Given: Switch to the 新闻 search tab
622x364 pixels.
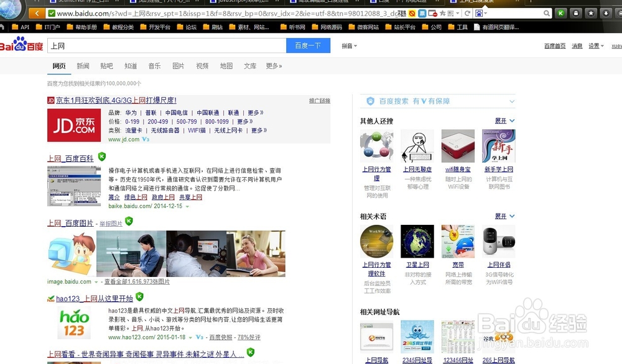Looking at the screenshot, I should tap(83, 66).
